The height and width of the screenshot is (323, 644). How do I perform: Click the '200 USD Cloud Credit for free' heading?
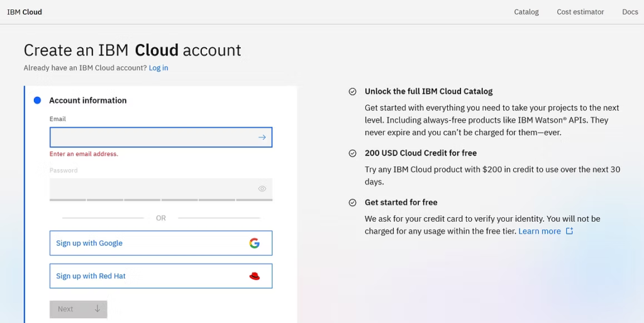click(421, 153)
